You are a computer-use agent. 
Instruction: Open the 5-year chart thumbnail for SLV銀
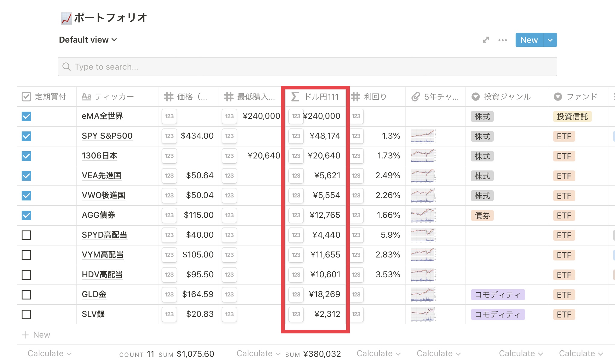(423, 314)
